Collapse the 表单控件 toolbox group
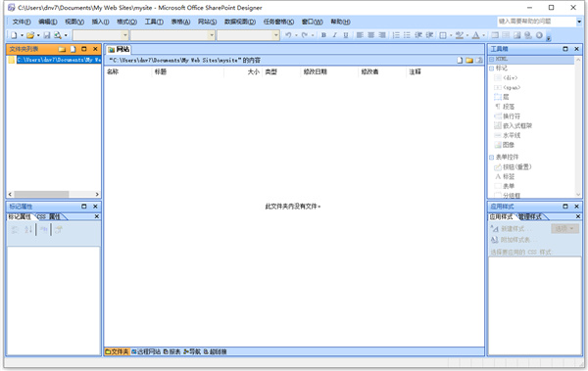 point(491,158)
